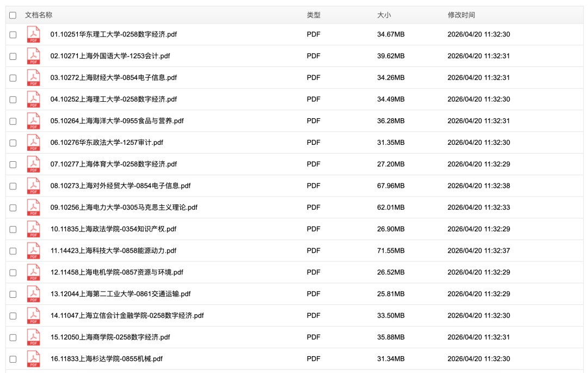Viewport: 588px width, 373px height.
Task: Select checkbox for 13.12044上海第二工业大学 file
Action: pyautogui.click(x=13, y=294)
